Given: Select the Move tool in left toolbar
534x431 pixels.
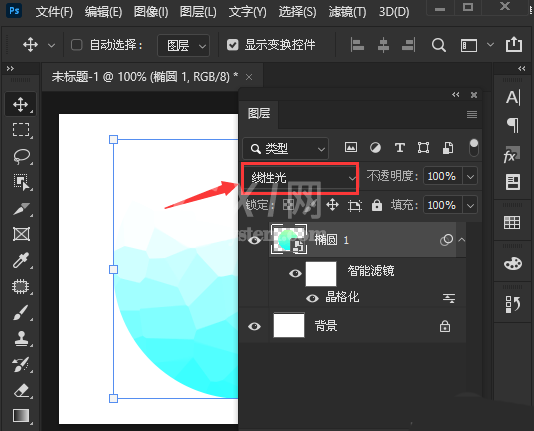Looking at the screenshot, I should click(x=20, y=104).
